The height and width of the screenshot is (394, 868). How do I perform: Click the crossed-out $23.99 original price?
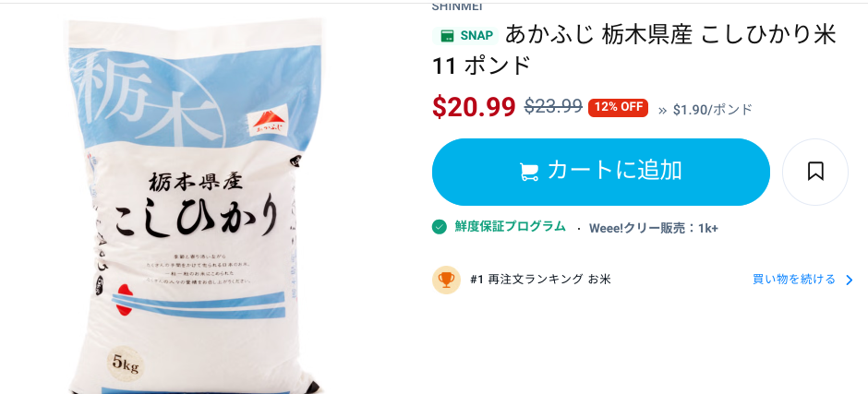(x=553, y=106)
